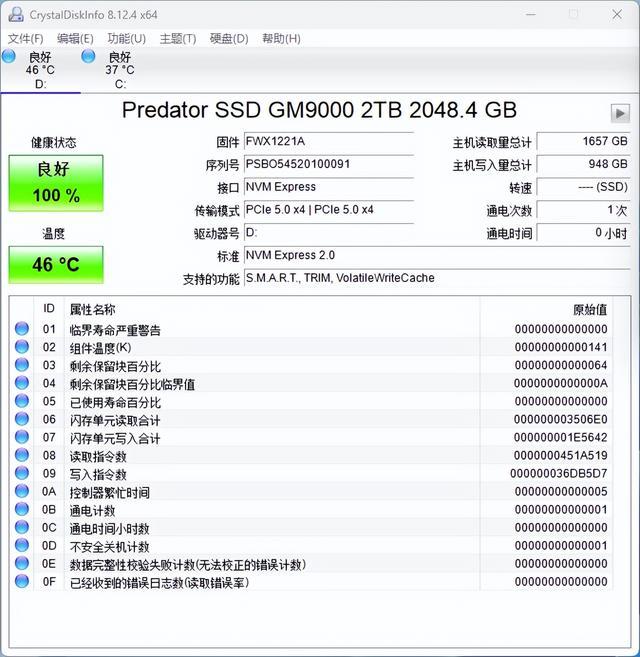This screenshot has width=640, height=657.
Task: Select the row 组件温度(K)
Action: pyautogui.click(x=311, y=347)
